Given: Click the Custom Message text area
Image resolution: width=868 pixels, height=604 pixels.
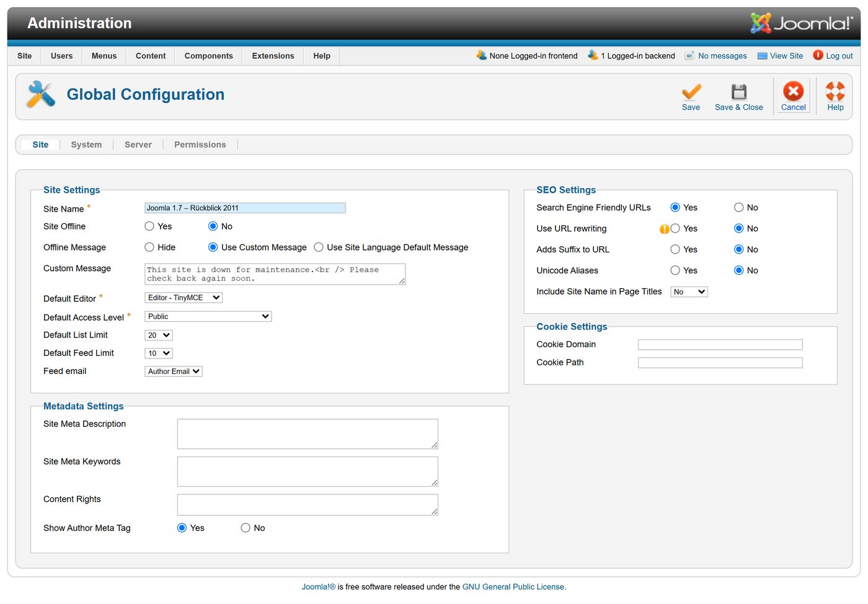Looking at the screenshot, I should [275, 275].
